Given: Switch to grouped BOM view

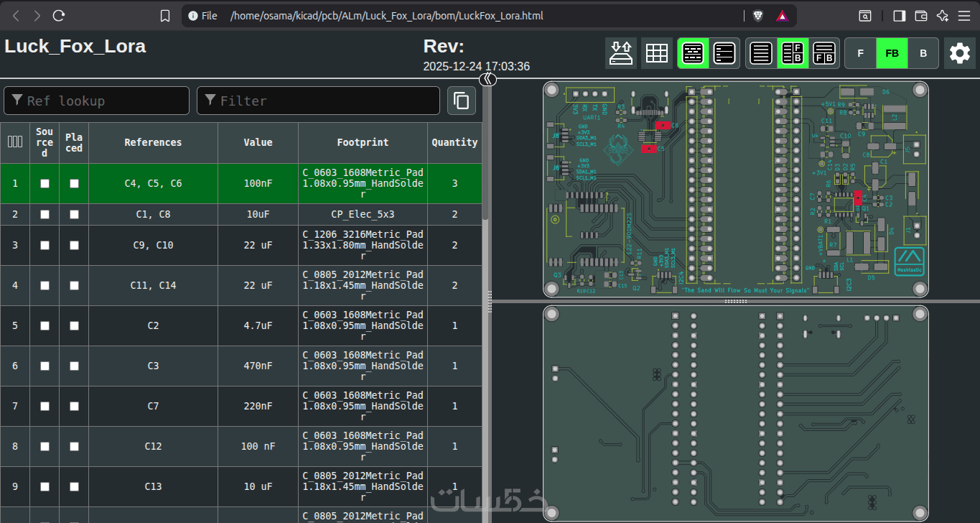Looking at the screenshot, I should [693, 53].
